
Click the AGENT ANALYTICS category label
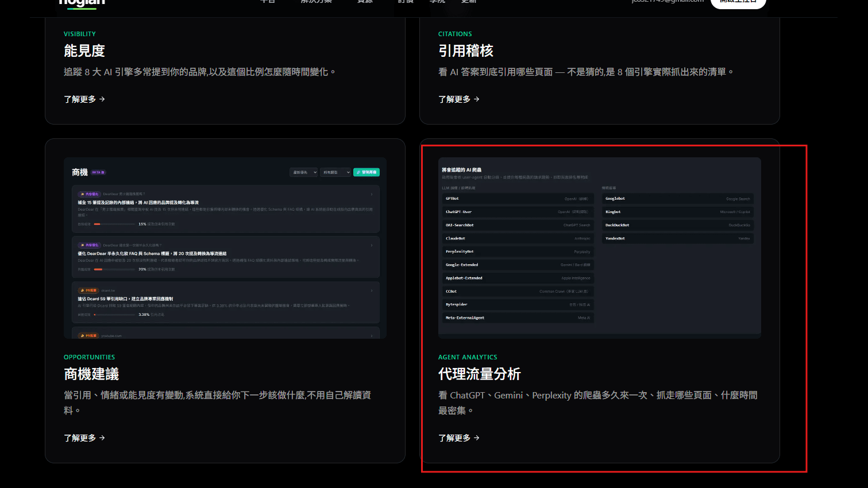click(468, 357)
